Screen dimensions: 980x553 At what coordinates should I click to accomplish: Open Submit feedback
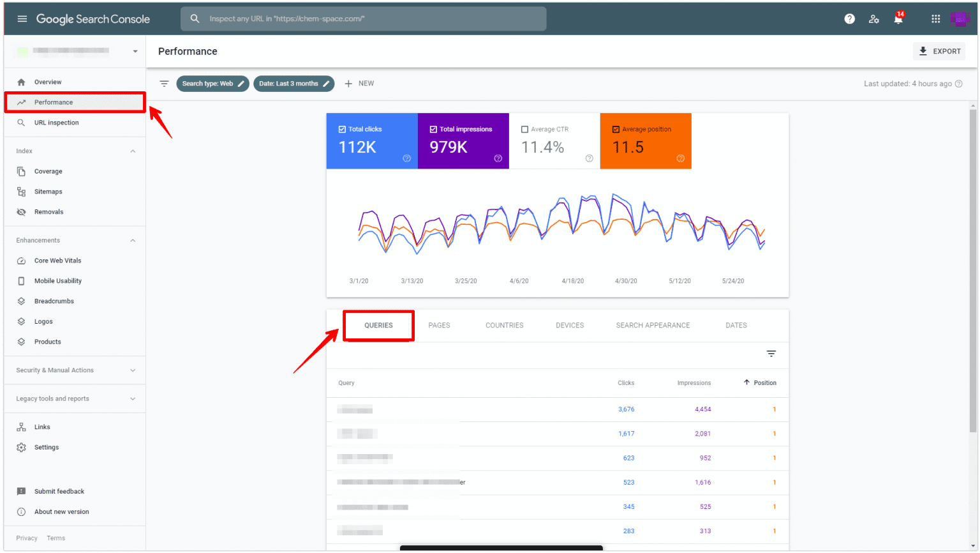point(59,492)
